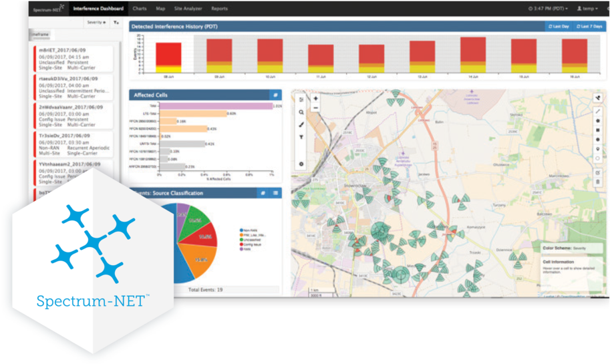Click the Last 7 Days button
Image resolution: width=610 pixels, height=364 pixels.
589,27
